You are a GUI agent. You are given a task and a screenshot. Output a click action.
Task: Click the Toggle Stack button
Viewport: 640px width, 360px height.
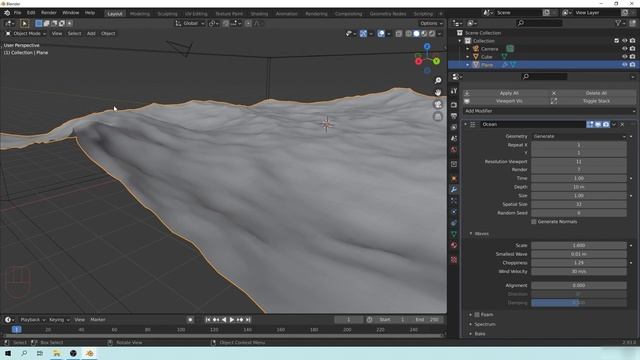tap(593, 101)
